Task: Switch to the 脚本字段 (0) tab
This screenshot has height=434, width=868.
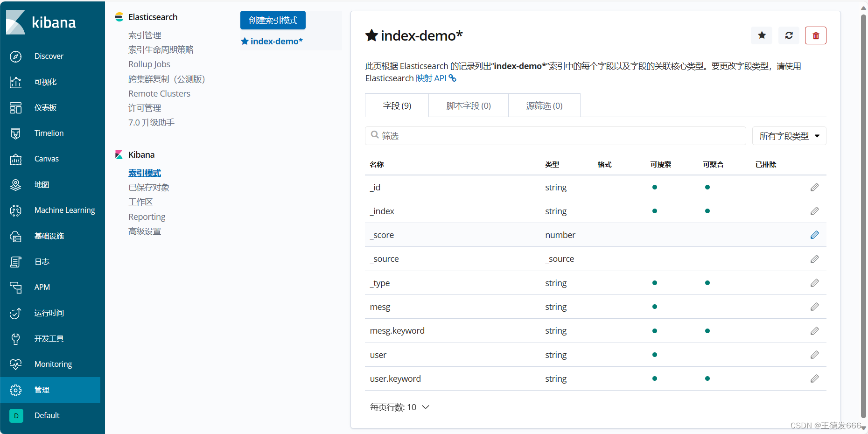Action: tap(469, 105)
